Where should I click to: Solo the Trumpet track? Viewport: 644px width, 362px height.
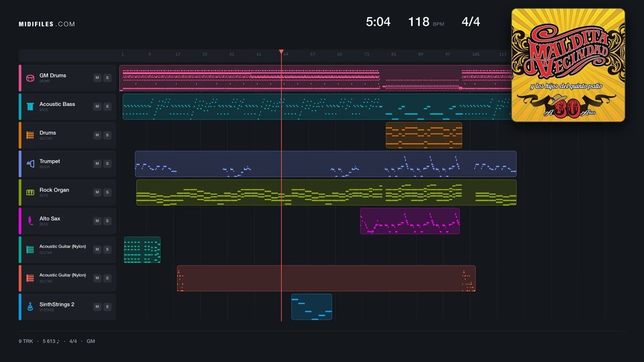click(107, 164)
